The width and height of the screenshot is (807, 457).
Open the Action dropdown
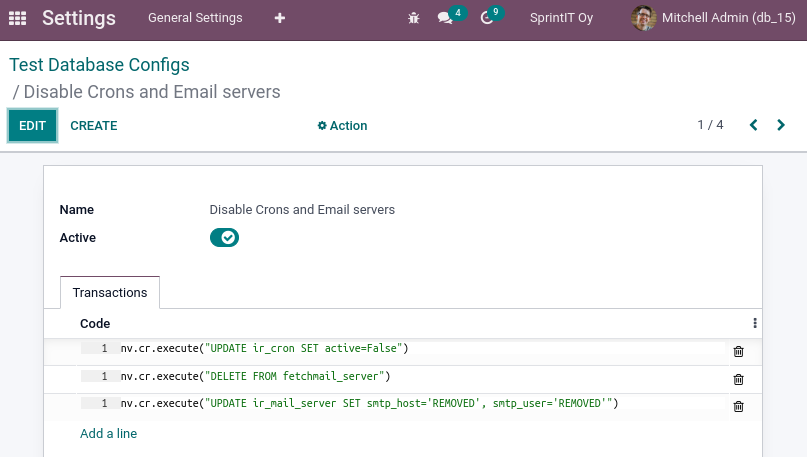342,126
